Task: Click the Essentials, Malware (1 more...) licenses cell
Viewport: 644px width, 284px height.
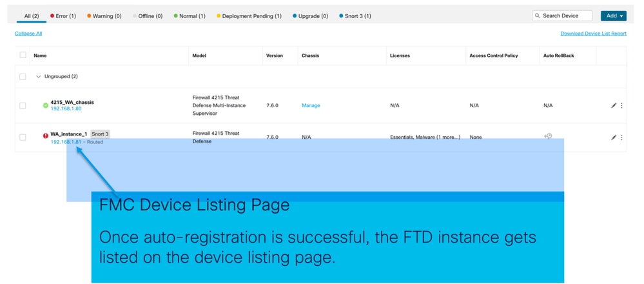Action: pyautogui.click(x=425, y=137)
